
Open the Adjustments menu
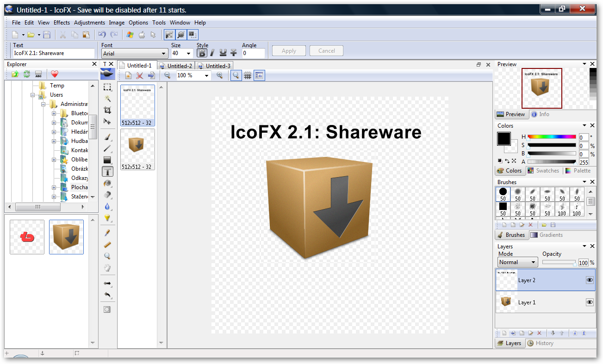pyautogui.click(x=89, y=23)
